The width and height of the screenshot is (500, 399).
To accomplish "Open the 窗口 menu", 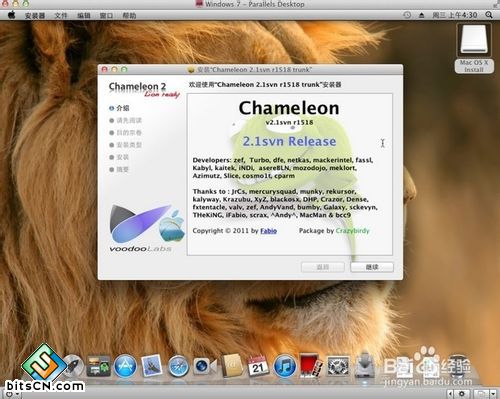I will 106,15.
